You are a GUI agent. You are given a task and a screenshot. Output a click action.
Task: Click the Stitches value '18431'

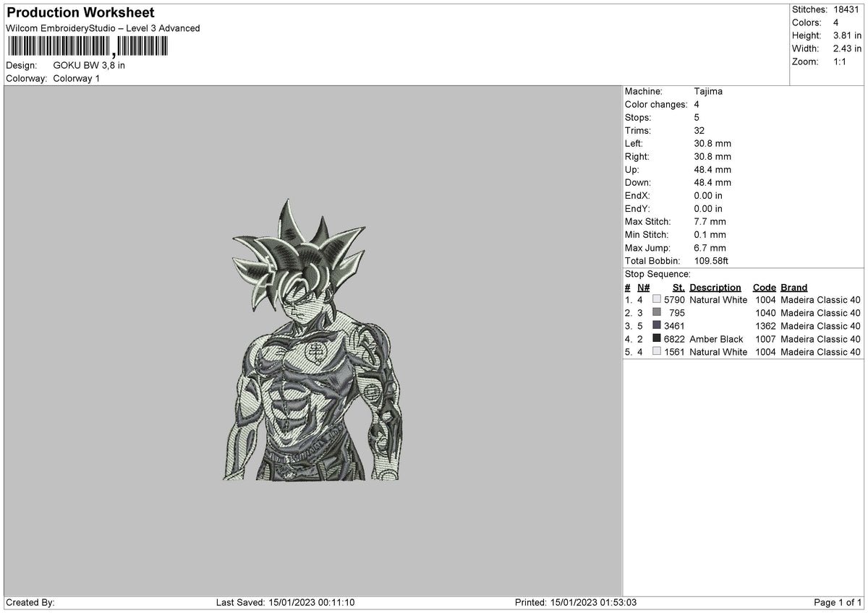click(847, 9)
